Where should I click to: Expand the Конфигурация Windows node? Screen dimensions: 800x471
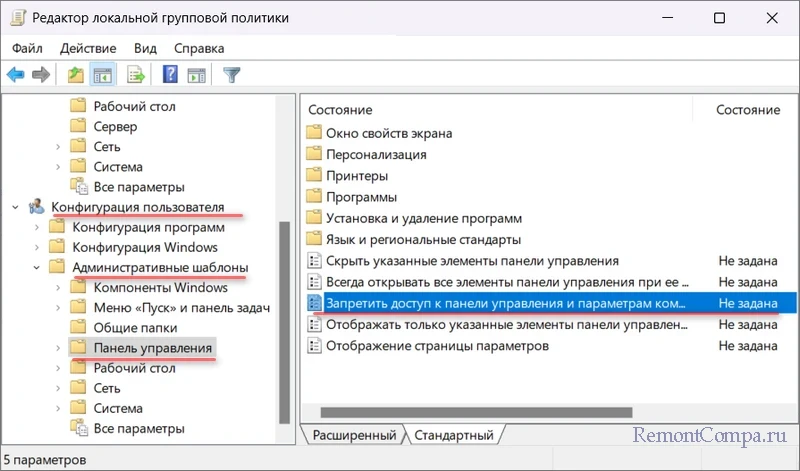click(37, 247)
